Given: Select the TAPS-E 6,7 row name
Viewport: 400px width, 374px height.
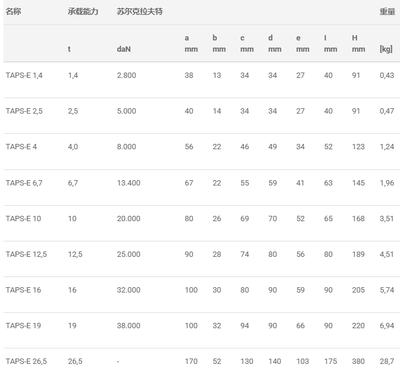Looking at the screenshot, I should coord(24,183).
